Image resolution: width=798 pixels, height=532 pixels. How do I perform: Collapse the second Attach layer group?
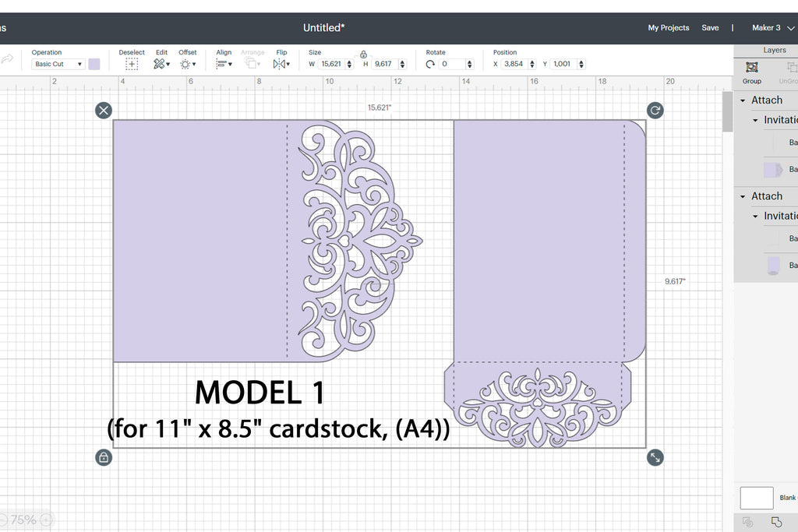(x=743, y=196)
